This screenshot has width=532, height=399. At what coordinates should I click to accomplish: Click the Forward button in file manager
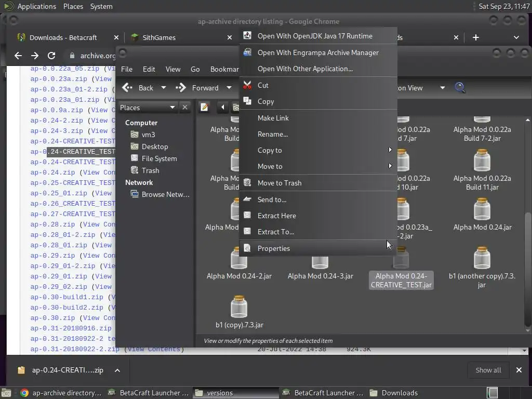click(197, 88)
